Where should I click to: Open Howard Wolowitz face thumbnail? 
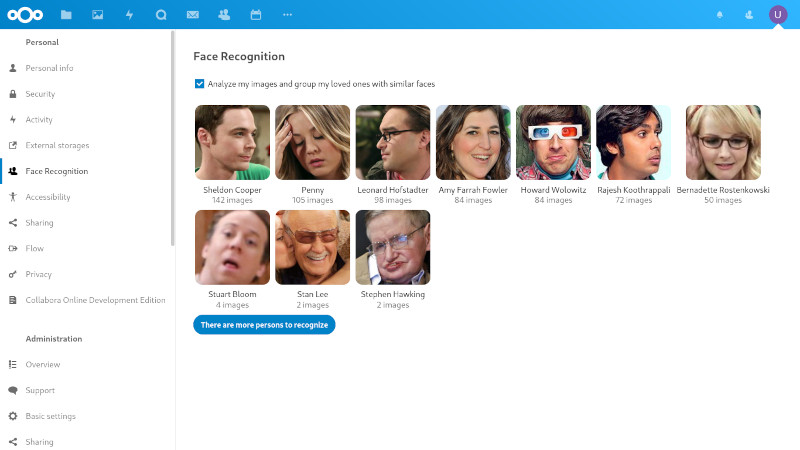[x=553, y=142]
